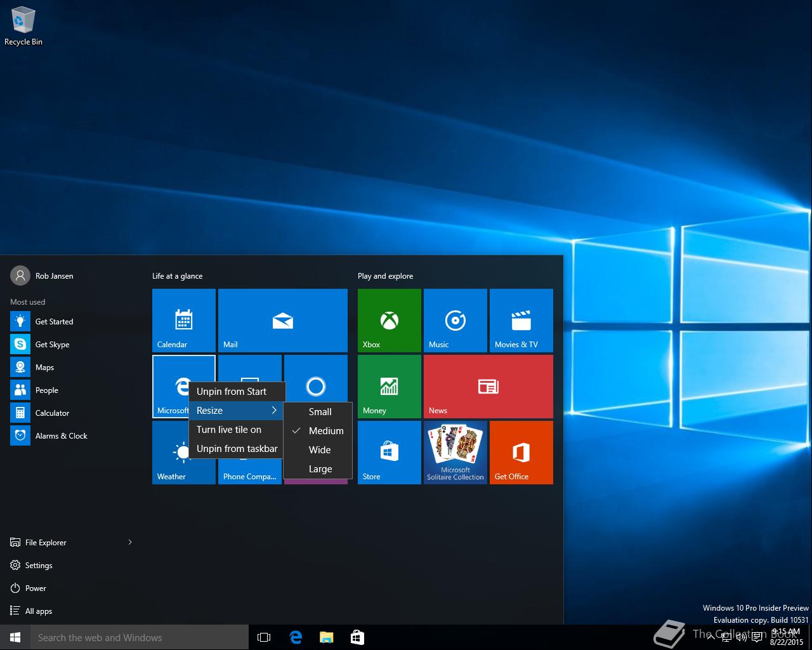This screenshot has width=812, height=650.
Task: Open the Store tile
Action: click(390, 453)
